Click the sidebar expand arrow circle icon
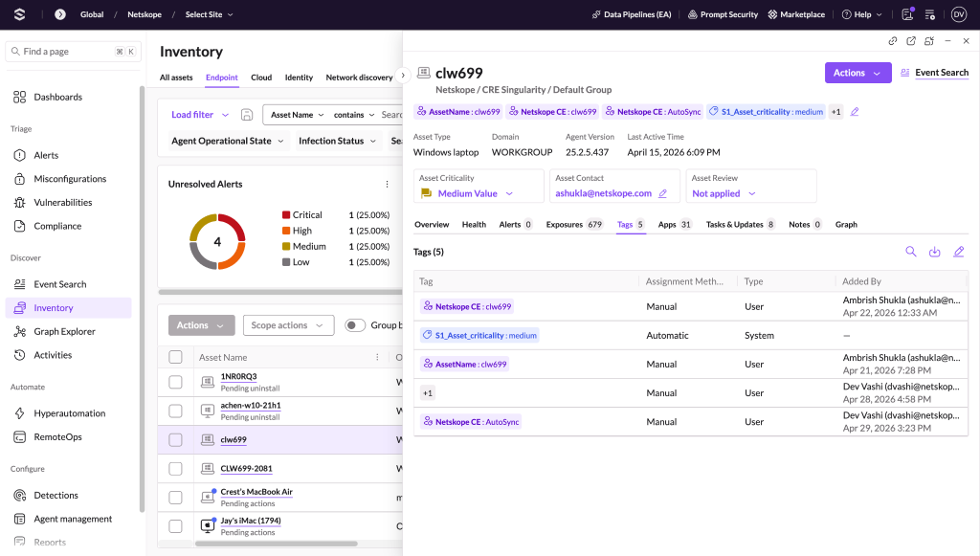The height and width of the screenshot is (556, 980). pos(60,14)
